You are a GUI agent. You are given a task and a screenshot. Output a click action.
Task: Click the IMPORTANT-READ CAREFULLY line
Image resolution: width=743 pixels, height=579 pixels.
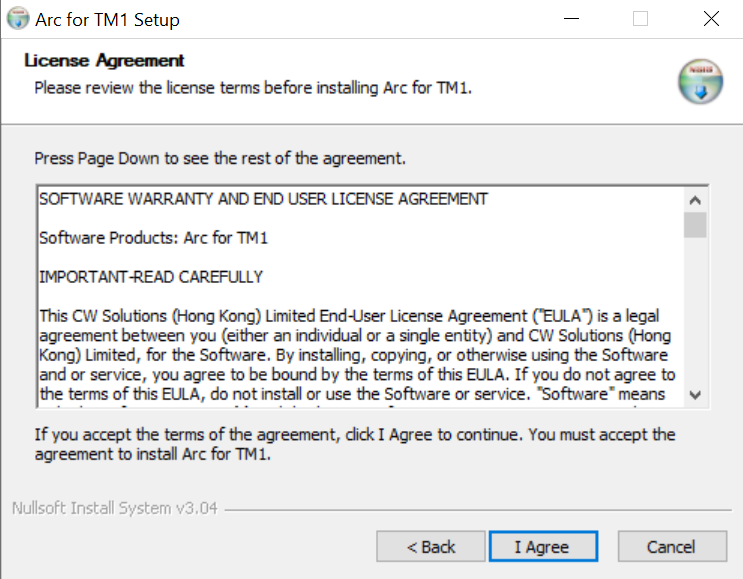point(150,277)
